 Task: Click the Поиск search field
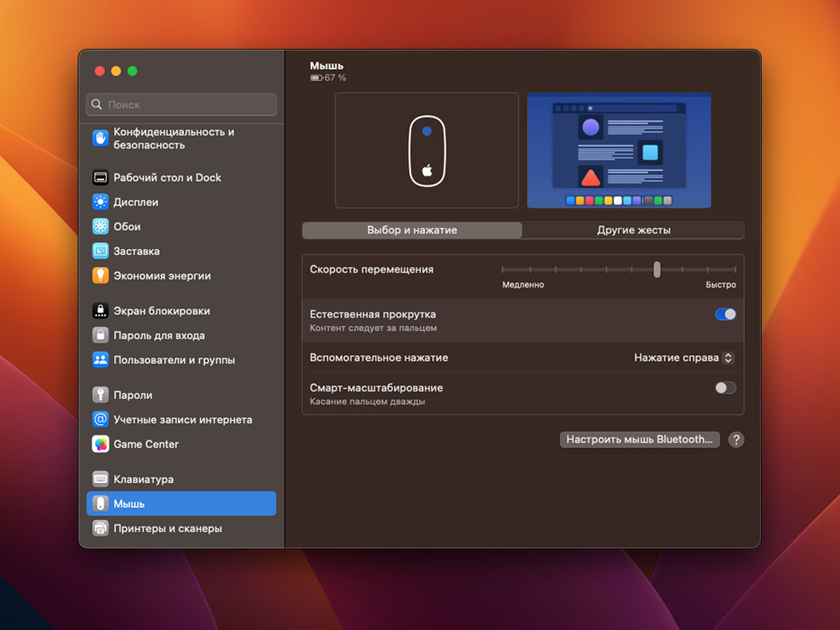click(x=182, y=105)
